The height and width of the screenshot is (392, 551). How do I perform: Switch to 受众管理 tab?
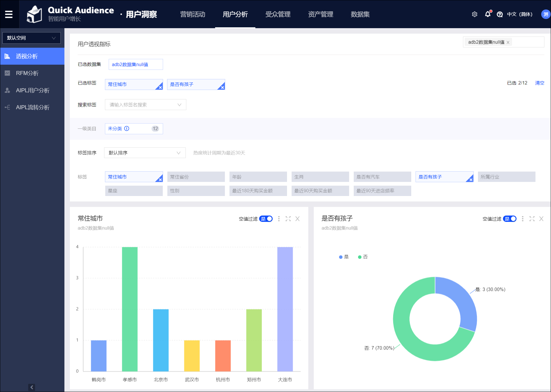tap(278, 14)
